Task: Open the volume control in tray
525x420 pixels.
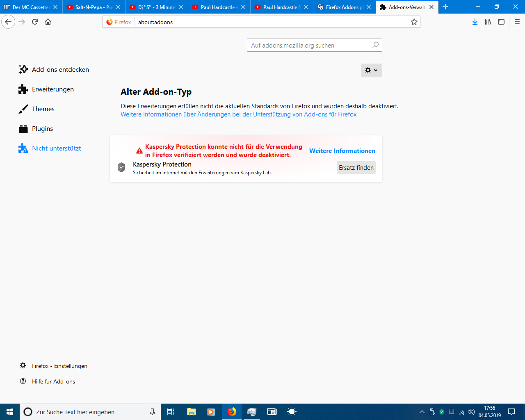Action: [471, 412]
